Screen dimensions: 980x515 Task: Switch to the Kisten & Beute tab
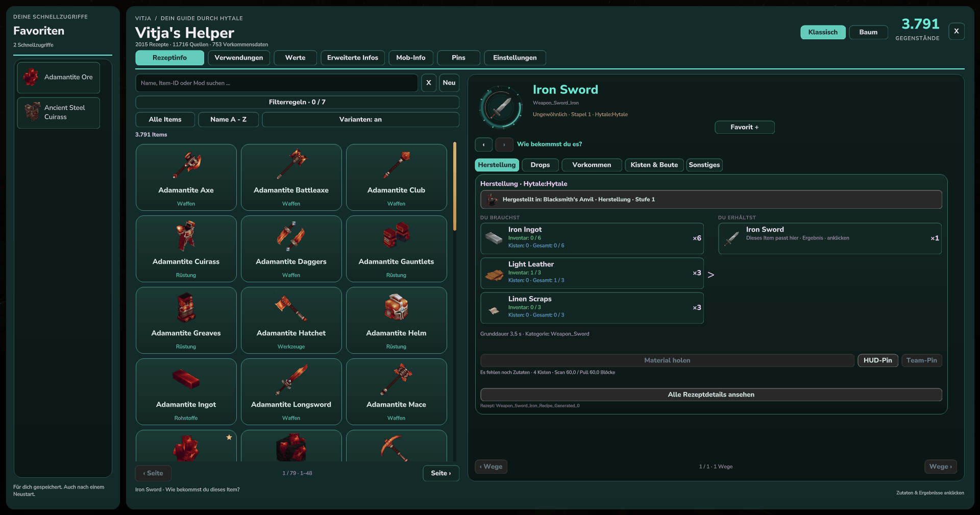click(654, 165)
